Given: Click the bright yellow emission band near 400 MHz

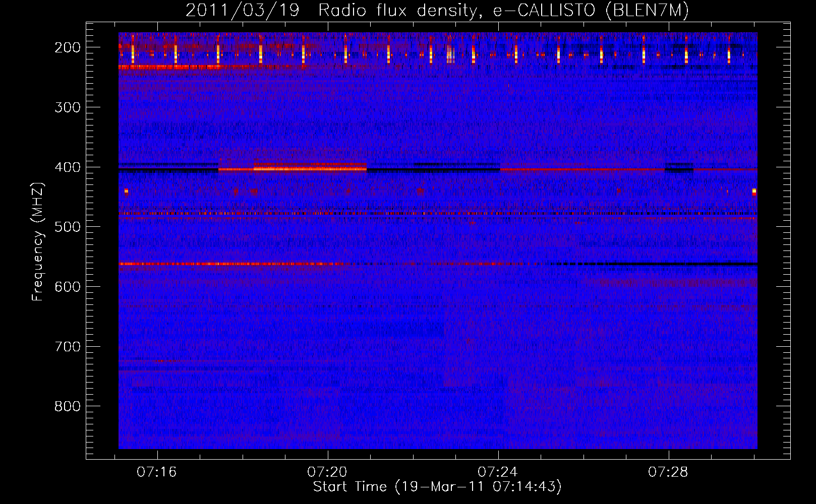Looking at the screenshot, I should point(310,169).
